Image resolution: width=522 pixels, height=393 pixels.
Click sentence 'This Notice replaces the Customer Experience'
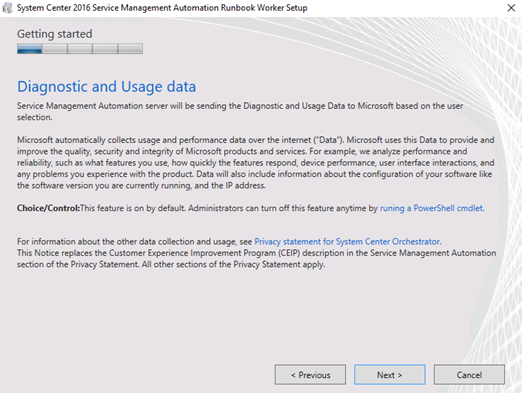pos(256,259)
